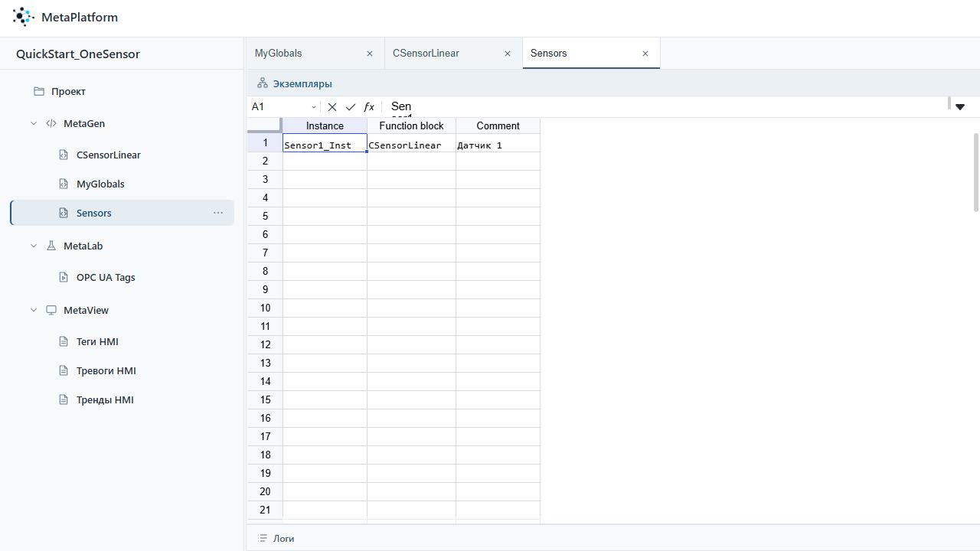Open the Логи panel
This screenshot has height=551, width=980.
click(x=284, y=539)
